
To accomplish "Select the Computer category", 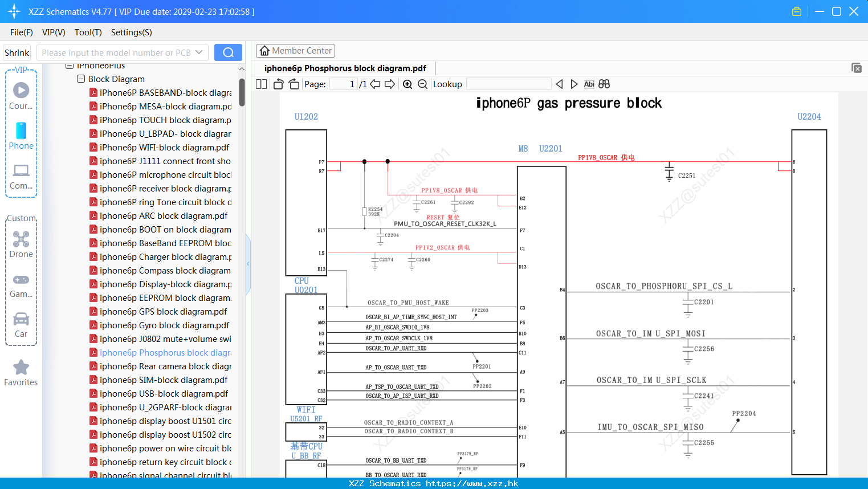I will coord(21,177).
